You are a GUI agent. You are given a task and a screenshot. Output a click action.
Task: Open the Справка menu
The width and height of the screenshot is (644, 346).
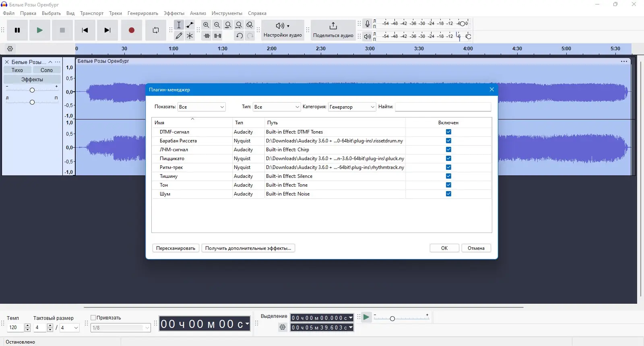tap(257, 13)
